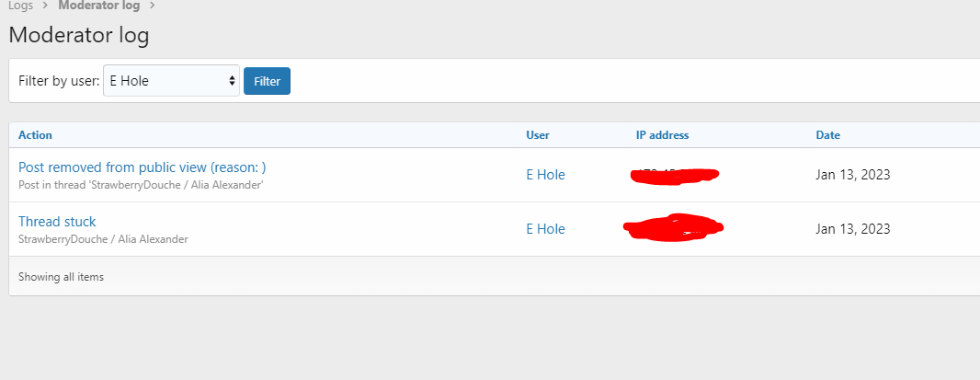Click the chevron after Logs breadcrumb
The image size is (980, 380).
(x=46, y=6)
